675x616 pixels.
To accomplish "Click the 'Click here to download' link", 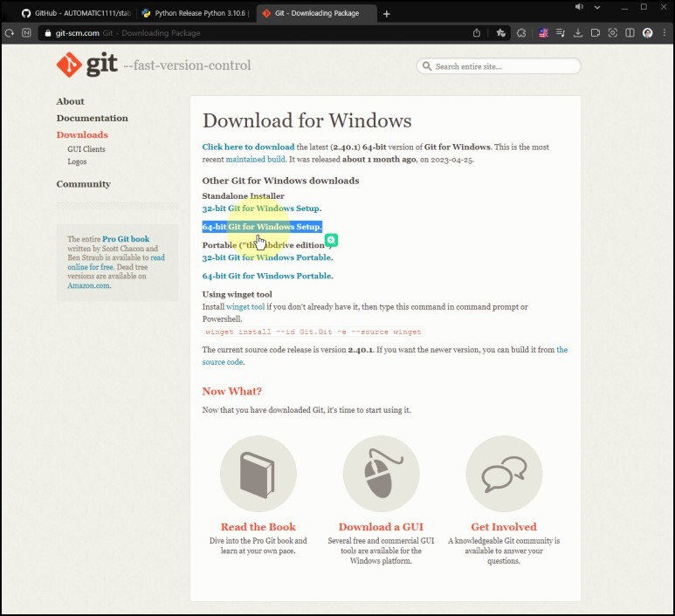I will pyautogui.click(x=248, y=147).
